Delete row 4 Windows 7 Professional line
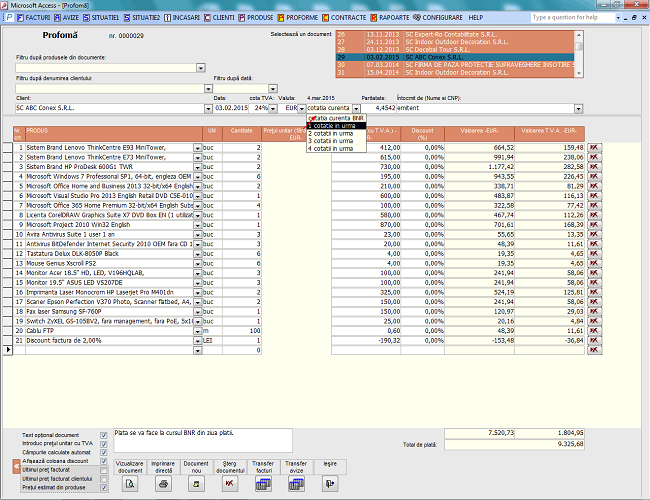The height and width of the screenshot is (500, 650). coord(594,177)
